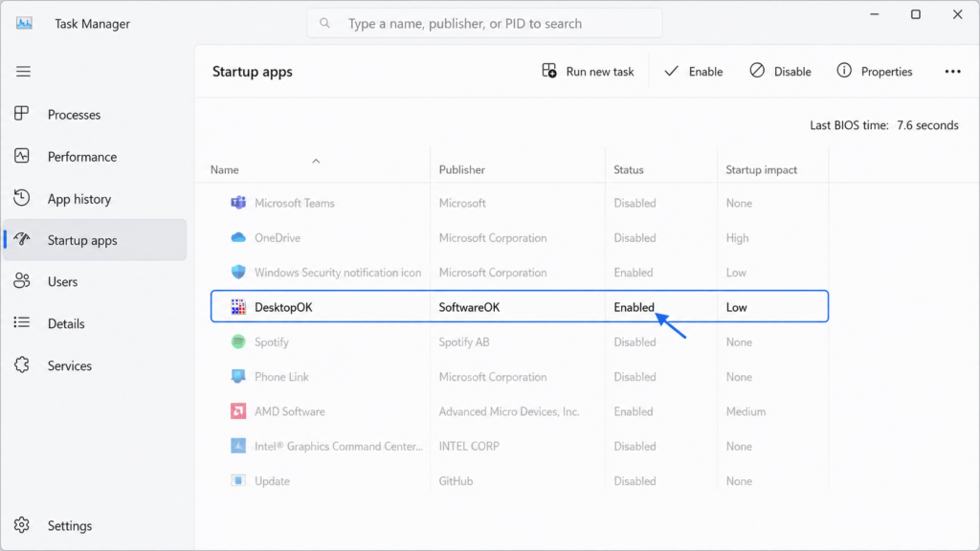The image size is (980, 551).
Task: Click the Run new task label
Action: pos(599,72)
